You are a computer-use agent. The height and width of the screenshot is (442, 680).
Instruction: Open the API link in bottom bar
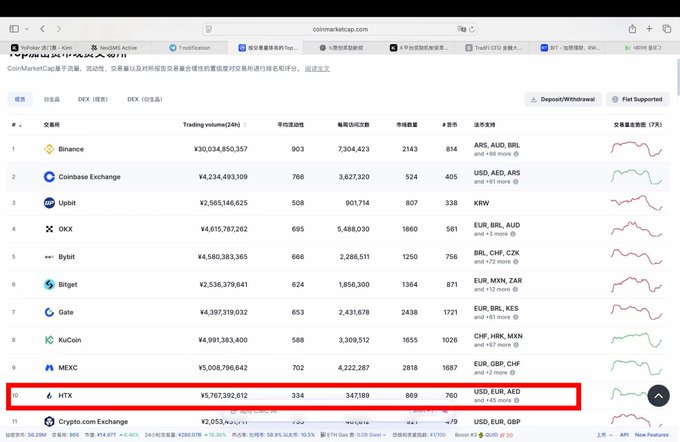click(624, 435)
